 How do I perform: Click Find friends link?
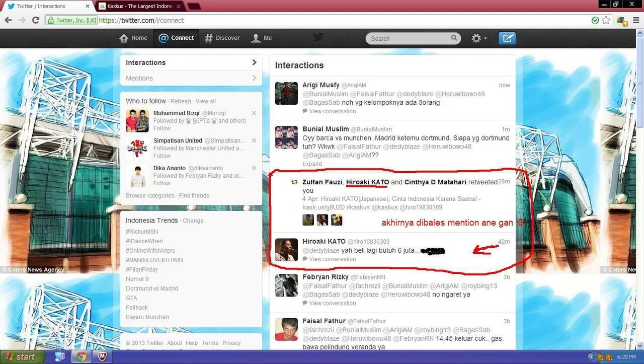[194, 195]
